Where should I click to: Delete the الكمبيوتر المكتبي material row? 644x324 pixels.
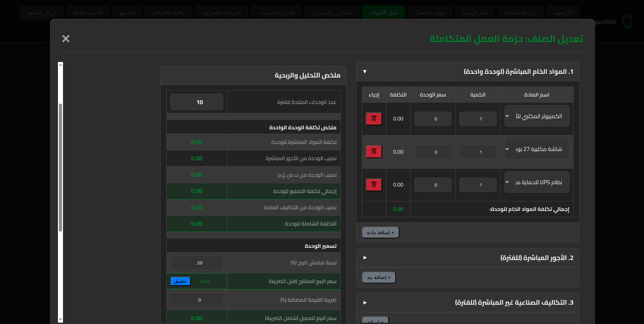coord(374,119)
